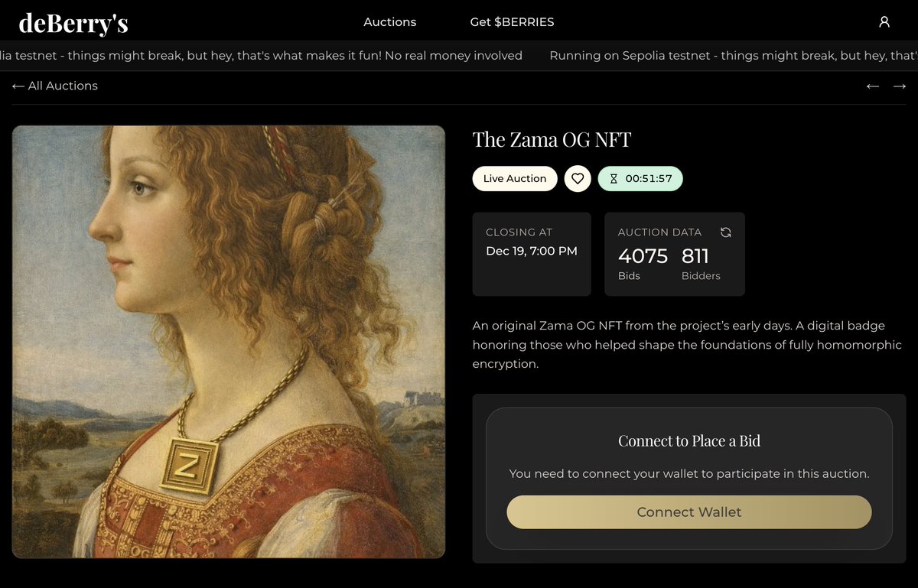
Task: Click the countdown timer 00:51:57
Action: click(640, 179)
